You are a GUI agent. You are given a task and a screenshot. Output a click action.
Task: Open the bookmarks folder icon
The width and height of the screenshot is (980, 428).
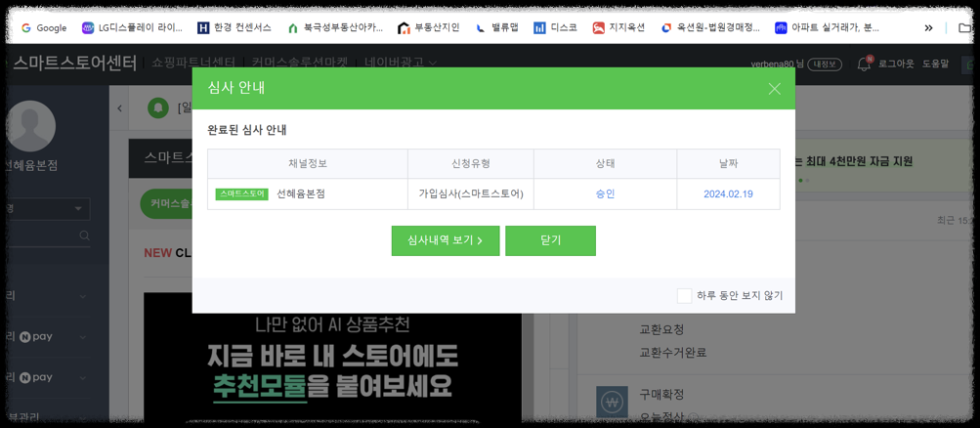point(965,27)
